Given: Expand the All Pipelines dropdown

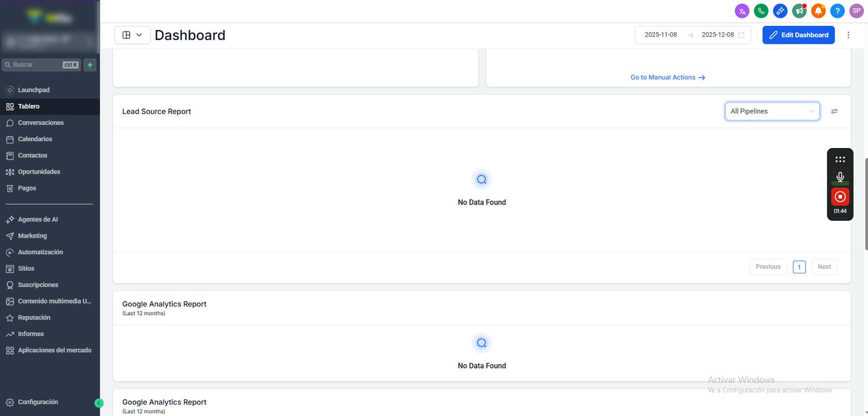Looking at the screenshot, I should 773,111.
